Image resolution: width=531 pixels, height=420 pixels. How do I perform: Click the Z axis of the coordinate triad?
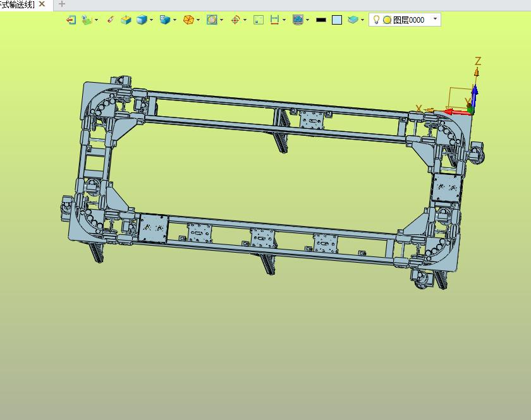click(475, 97)
